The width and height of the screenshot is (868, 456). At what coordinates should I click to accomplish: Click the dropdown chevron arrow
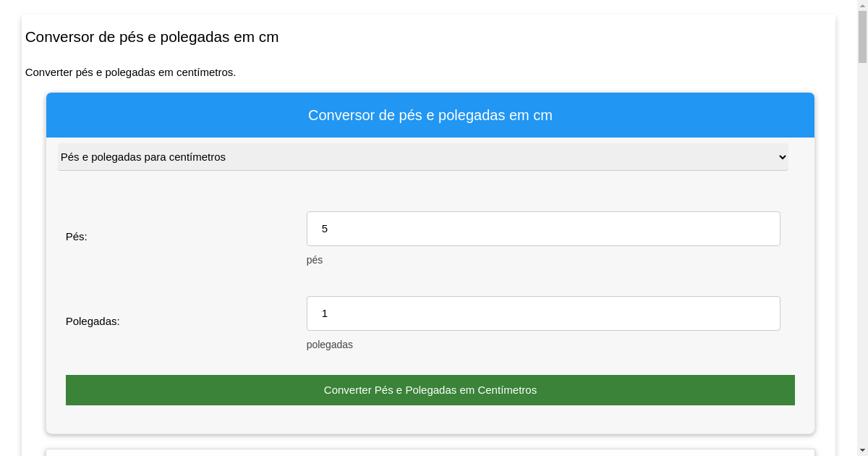coord(781,157)
